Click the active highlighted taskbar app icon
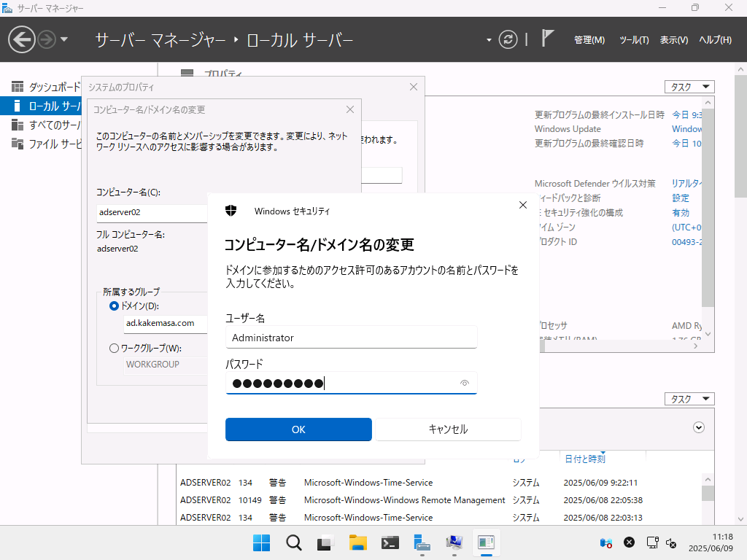This screenshot has width=747, height=560. 486,542
